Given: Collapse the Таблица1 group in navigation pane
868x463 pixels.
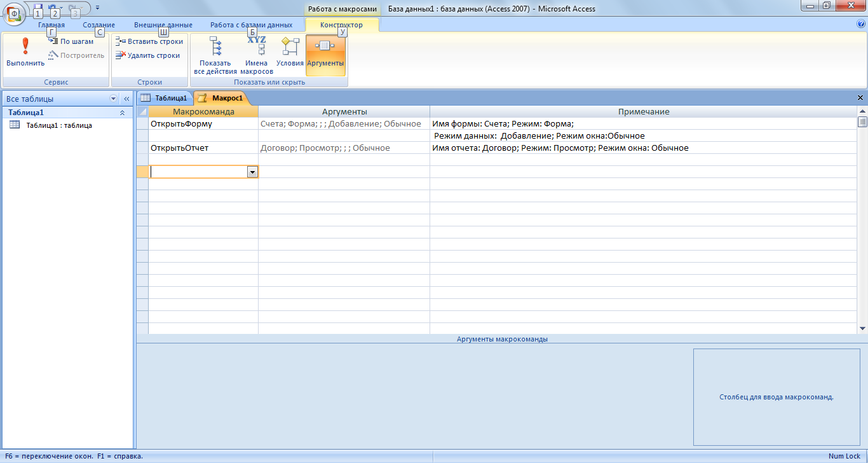Looking at the screenshot, I should pyautogui.click(x=122, y=113).
